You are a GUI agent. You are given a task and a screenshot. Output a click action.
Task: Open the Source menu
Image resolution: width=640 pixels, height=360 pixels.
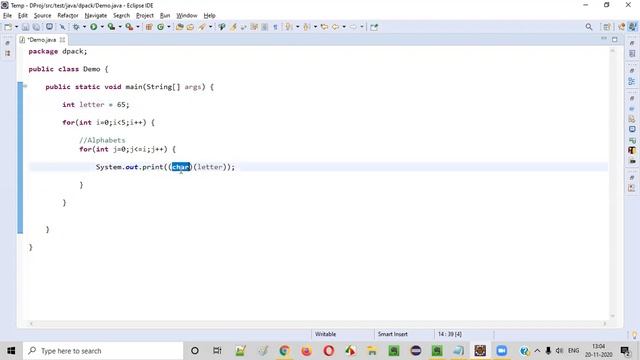point(42,16)
